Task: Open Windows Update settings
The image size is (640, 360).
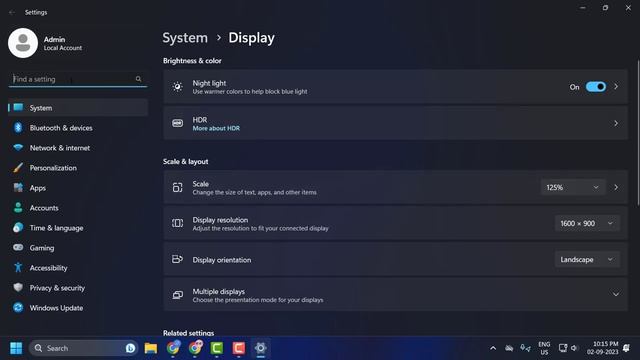Action: [78, 308]
